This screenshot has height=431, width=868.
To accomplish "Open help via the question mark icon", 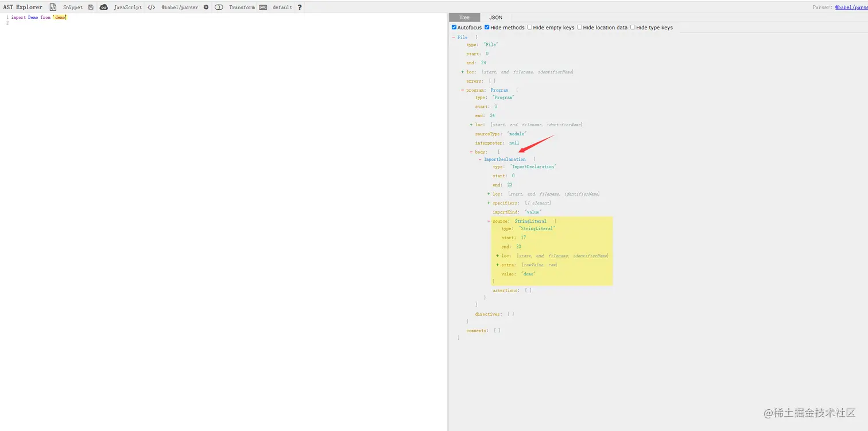I will pyautogui.click(x=300, y=7).
